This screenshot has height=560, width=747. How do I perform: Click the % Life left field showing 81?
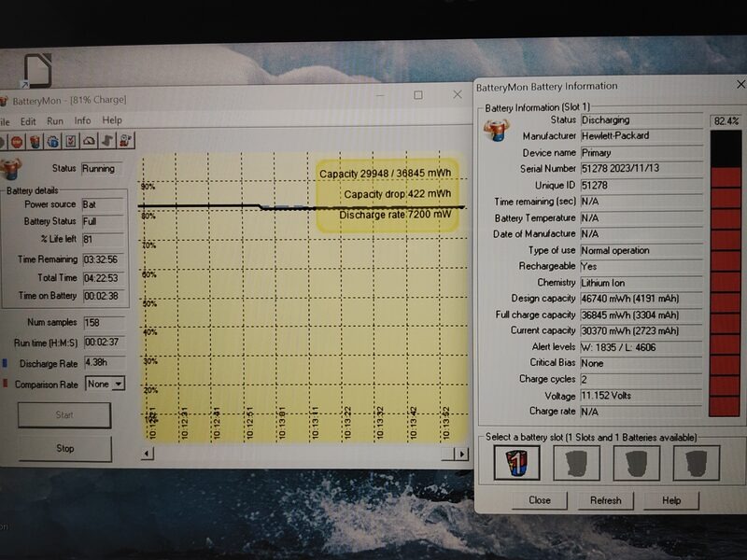tap(103, 239)
